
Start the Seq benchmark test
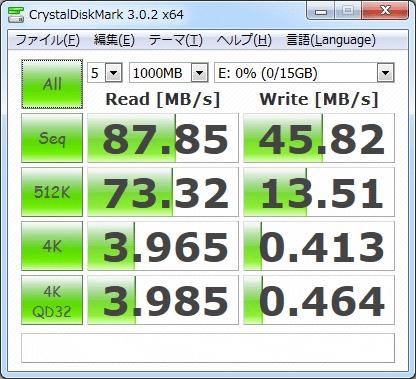(52, 138)
